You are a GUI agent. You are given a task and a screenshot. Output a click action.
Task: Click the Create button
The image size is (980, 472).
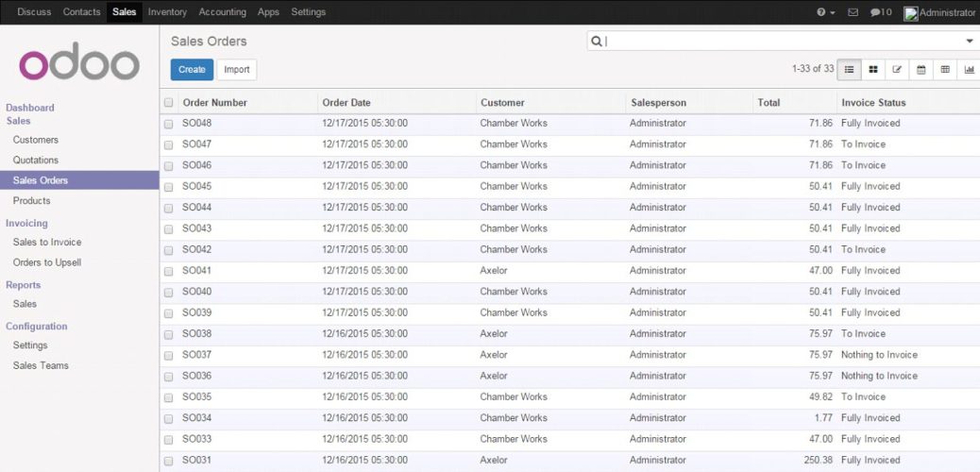(192, 70)
